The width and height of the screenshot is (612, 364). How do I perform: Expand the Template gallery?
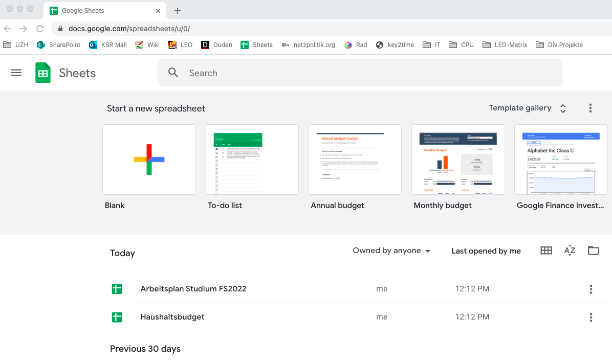(x=527, y=108)
